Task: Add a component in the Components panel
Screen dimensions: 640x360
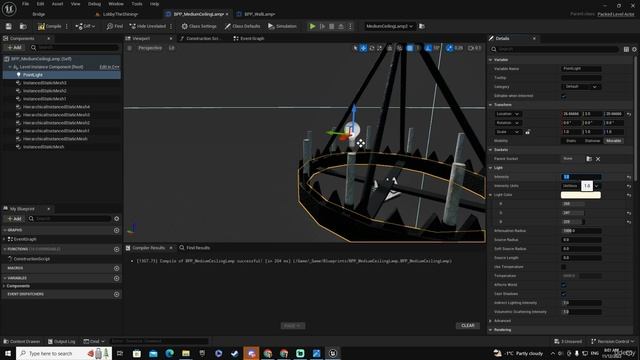Action: pyautogui.click(x=14, y=48)
